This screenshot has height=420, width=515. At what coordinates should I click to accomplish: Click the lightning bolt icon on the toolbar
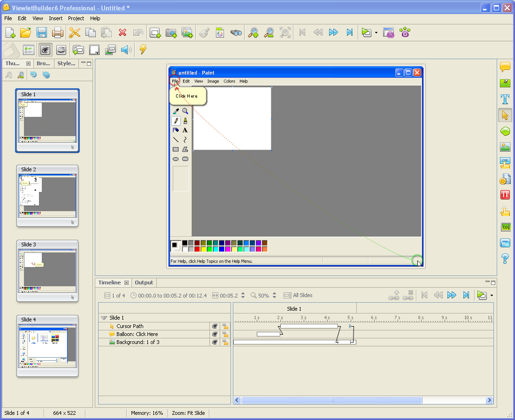(143, 50)
